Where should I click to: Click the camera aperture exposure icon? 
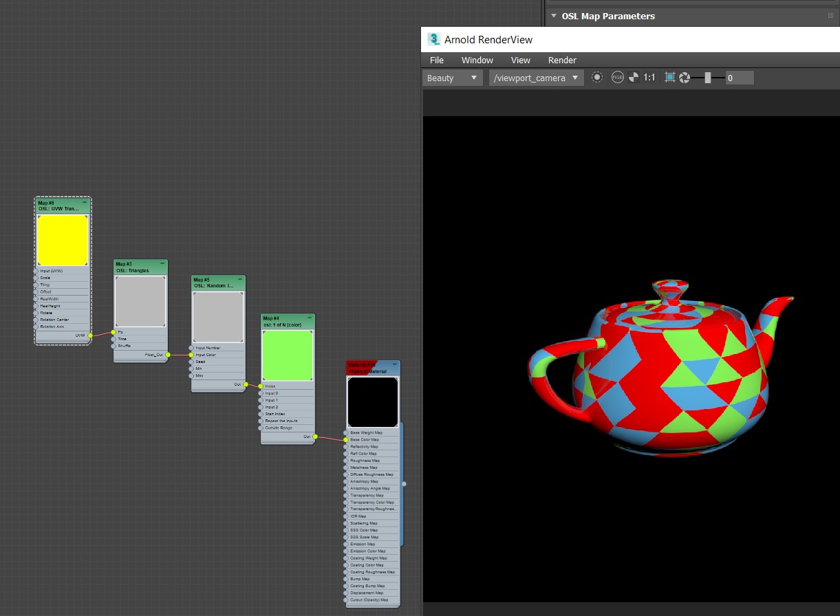point(685,78)
